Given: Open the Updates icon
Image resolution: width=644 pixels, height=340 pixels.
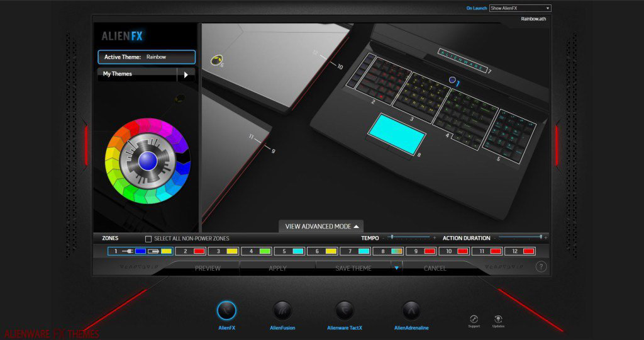Looking at the screenshot, I should coord(498,319).
